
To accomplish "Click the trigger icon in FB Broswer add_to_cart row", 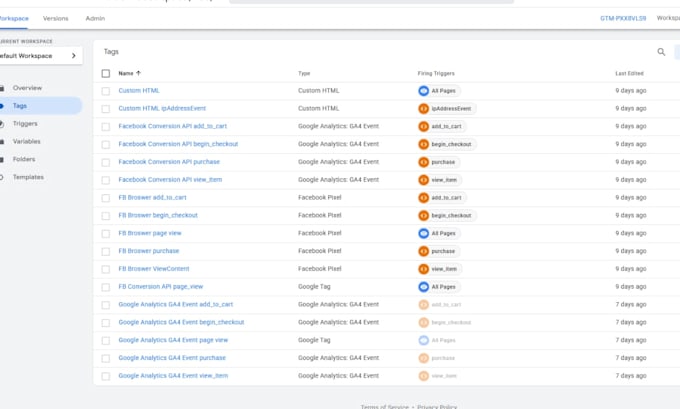I will point(423,197).
